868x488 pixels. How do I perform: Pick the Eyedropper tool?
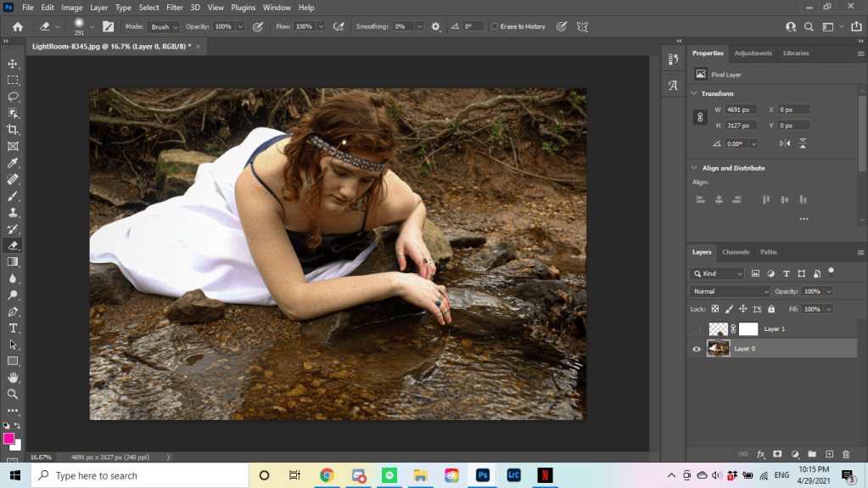pos(13,163)
